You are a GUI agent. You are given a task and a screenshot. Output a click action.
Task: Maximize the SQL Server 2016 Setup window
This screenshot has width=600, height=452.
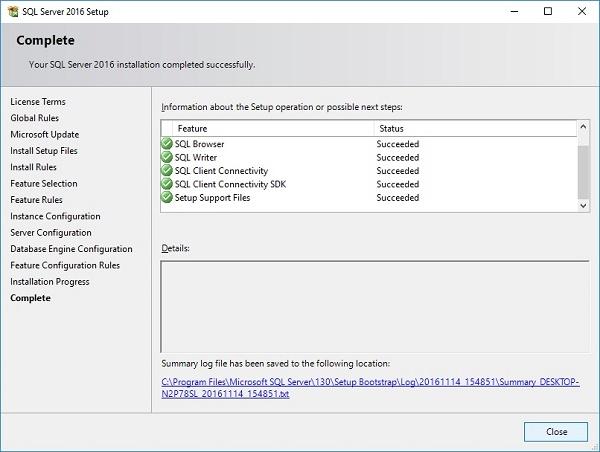pos(547,12)
